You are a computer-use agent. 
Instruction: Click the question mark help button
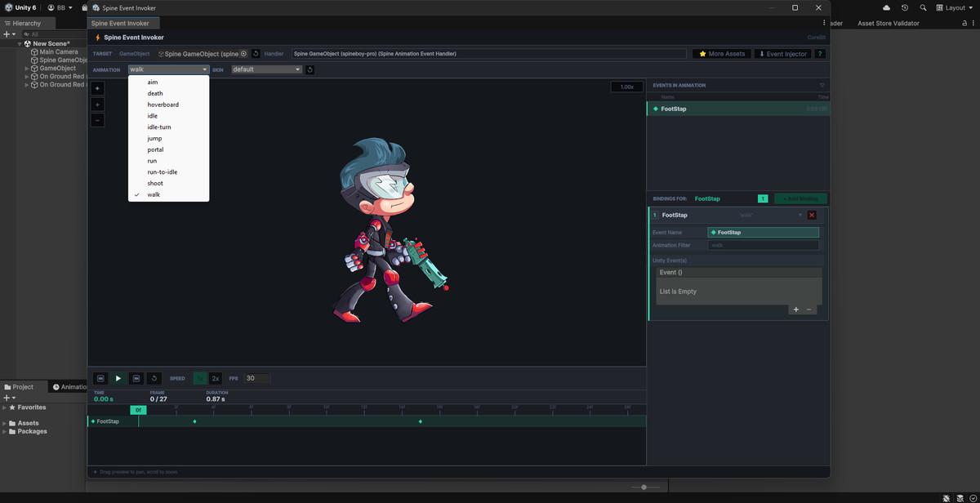coord(820,54)
